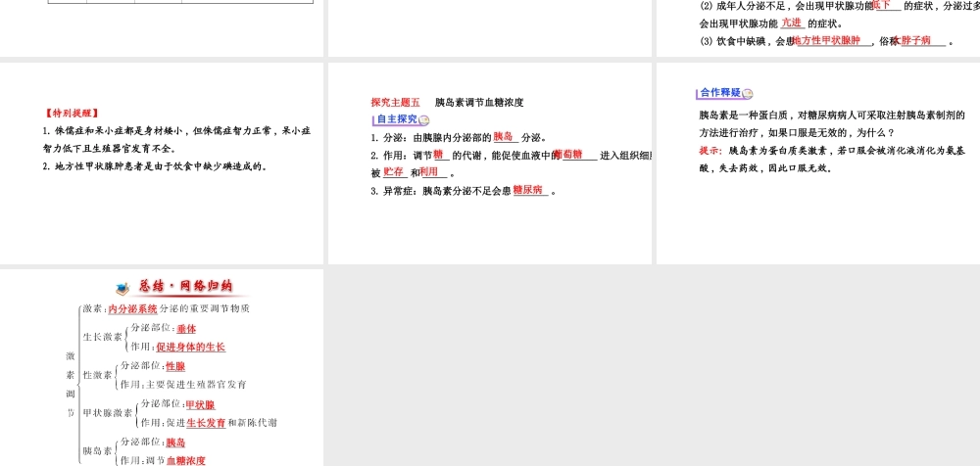
Task: Click 主要促进生殖器官发育 text
Action: [x=197, y=384]
